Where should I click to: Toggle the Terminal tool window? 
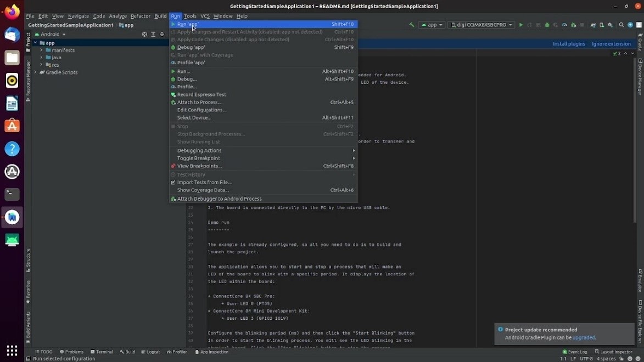102,352
